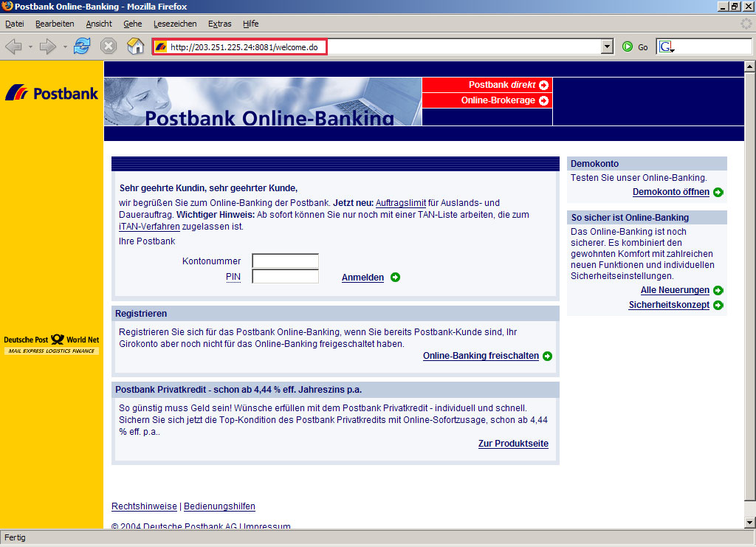Focus the PIN input field

tap(286, 276)
